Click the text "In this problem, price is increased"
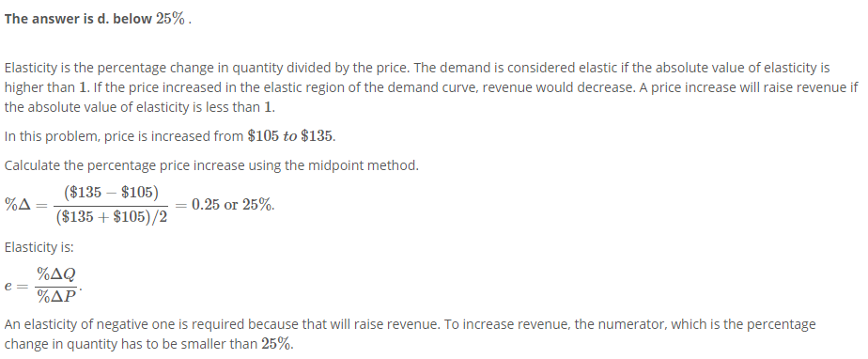The width and height of the screenshot is (868, 359). [x=124, y=136]
